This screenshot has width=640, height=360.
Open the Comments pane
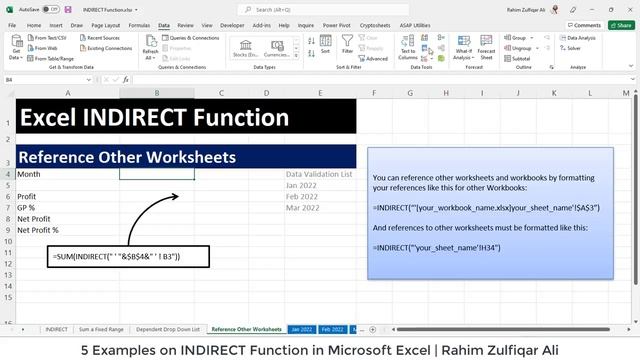pos(584,25)
